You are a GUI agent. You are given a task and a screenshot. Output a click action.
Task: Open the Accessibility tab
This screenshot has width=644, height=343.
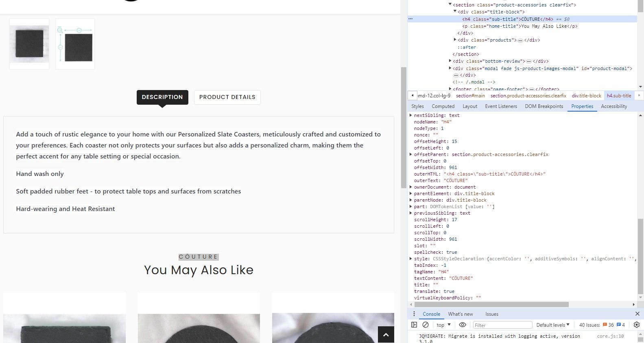[614, 106]
